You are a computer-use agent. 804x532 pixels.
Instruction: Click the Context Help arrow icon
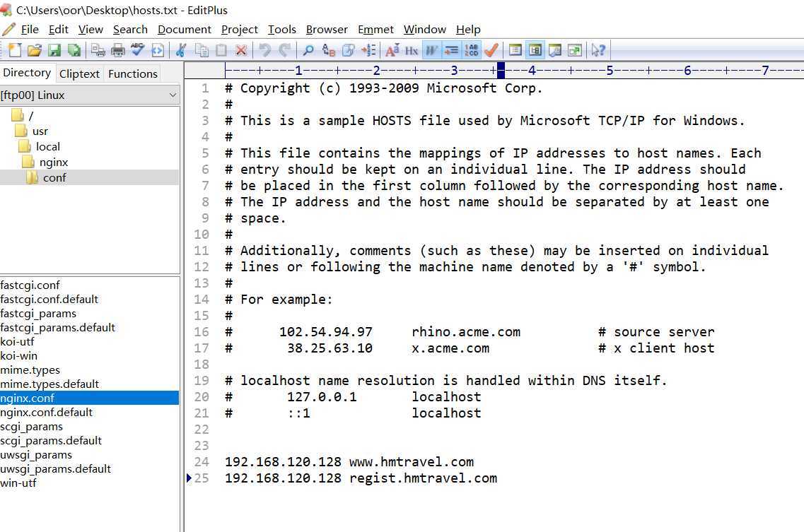pyautogui.click(x=598, y=49)
